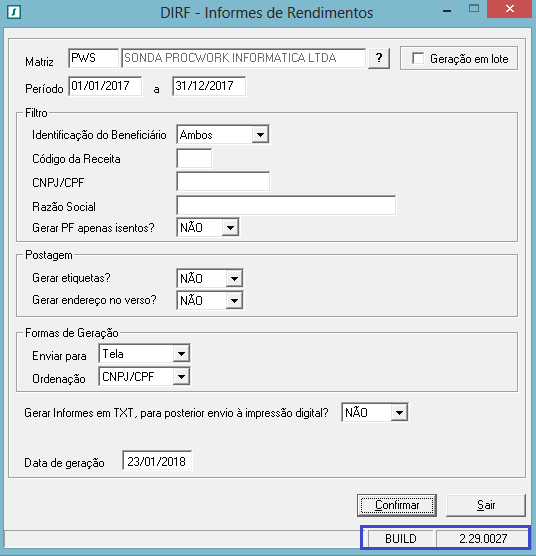Open Gerar endereço no verso dropdown
The height and width of the screenshot is (556, 536).
click(x=234, y=301)
